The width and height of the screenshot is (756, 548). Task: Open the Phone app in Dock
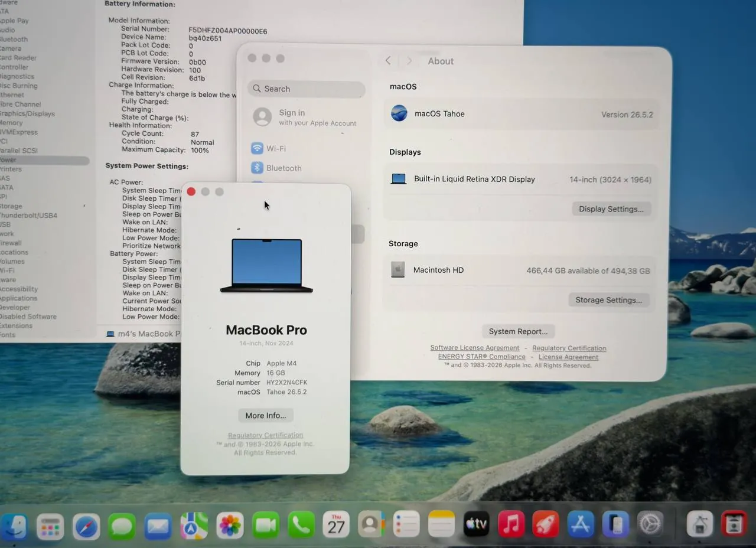pos(301,525)
